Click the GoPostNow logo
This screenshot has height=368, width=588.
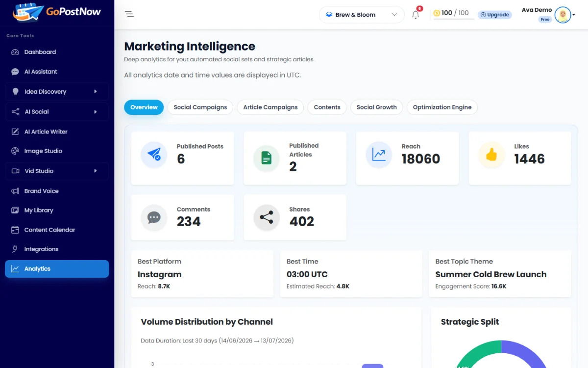[x=57, y=13]
